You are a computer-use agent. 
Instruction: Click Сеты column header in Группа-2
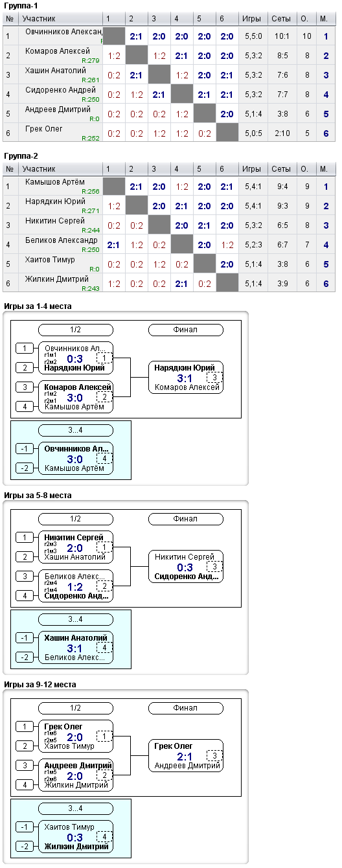[x=282, y=169]
